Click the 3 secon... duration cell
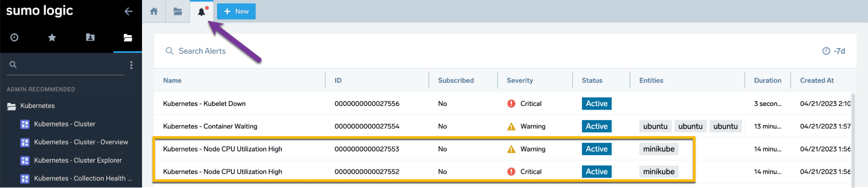Image resolution: width=868 pixels, height=188 pixels. 768,104
